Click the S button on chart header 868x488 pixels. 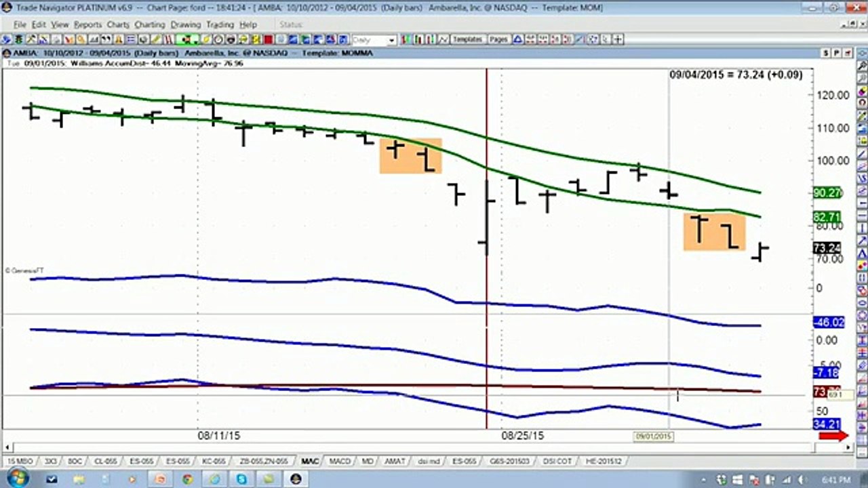(826, 53)
